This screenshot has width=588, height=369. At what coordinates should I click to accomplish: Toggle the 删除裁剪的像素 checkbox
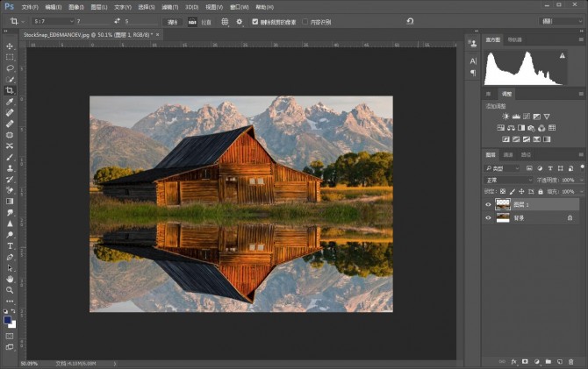[255, 21]
